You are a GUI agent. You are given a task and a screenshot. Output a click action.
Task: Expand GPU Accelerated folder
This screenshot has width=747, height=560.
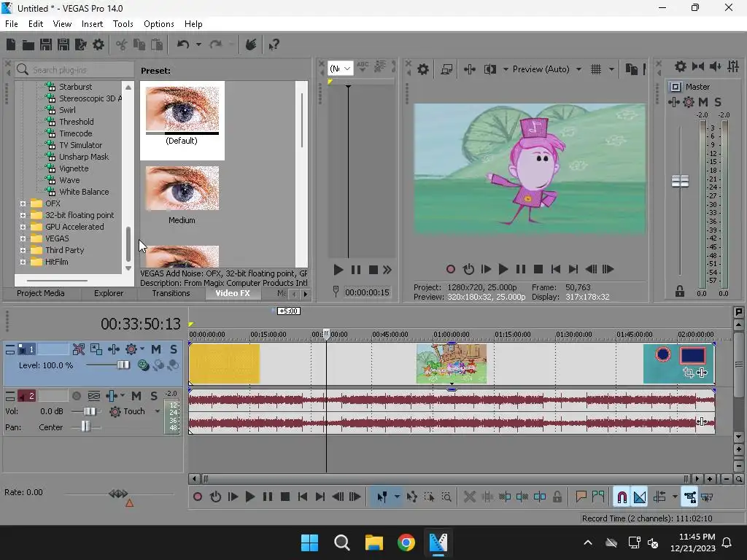pos(23,227)
